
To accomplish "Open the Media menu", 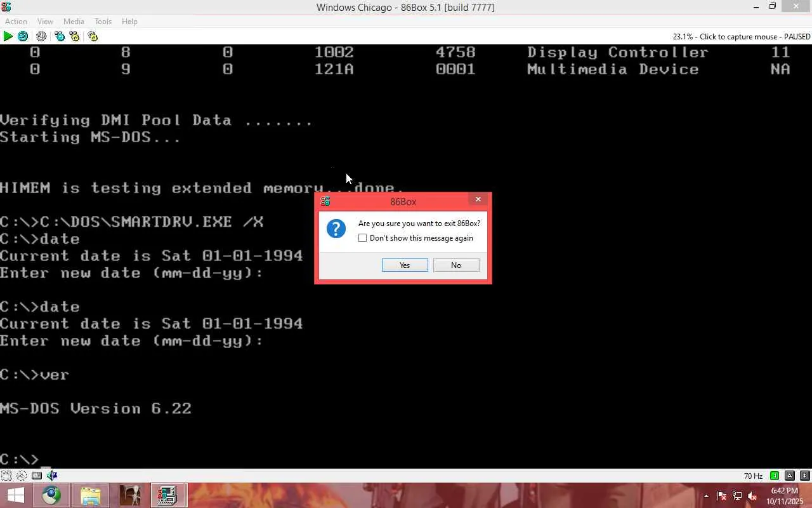I will coord(74,22).
